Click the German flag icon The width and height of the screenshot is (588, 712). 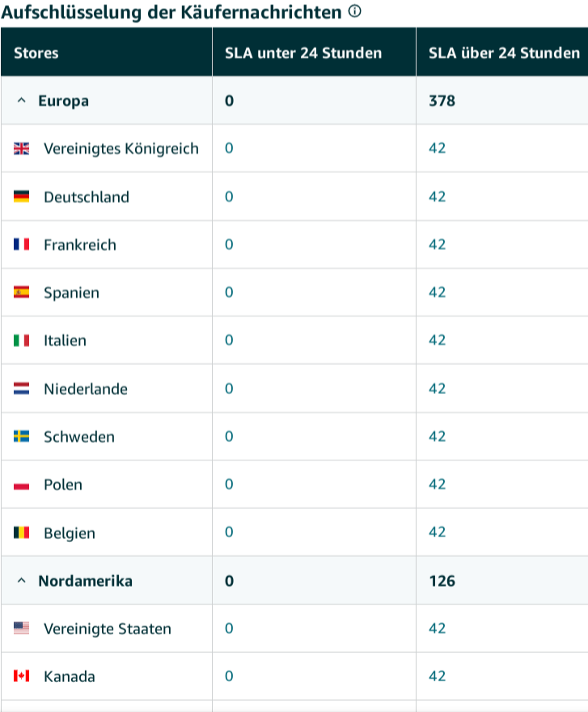(x=21, y=197)
